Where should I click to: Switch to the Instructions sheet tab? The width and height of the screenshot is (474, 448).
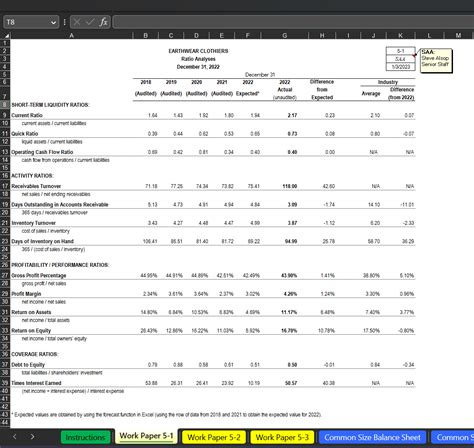tap(86, 437)
